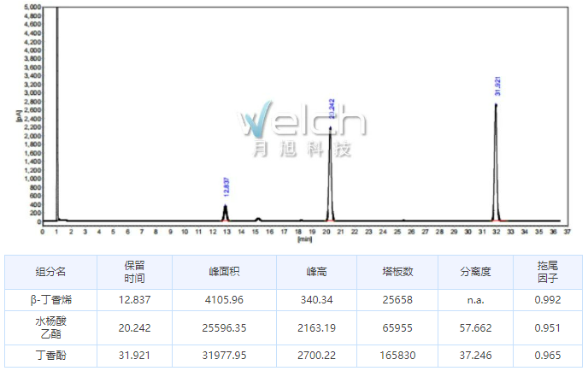Select the 峰高 column header
This screenshot has height=371, width=588.
click(317, 272)
